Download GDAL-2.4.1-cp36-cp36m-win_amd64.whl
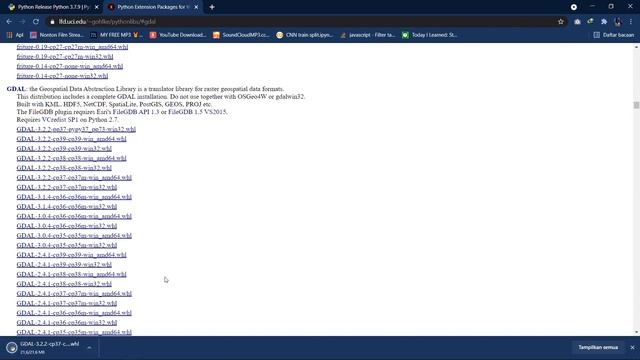640x360 pixels. (x=74, y=313)
